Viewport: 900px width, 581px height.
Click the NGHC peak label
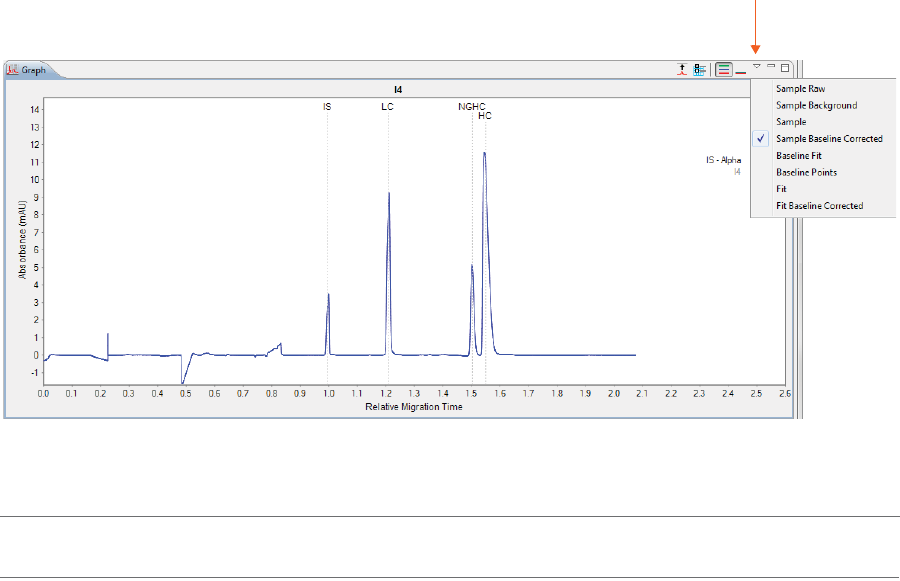(x=472, y=107)
